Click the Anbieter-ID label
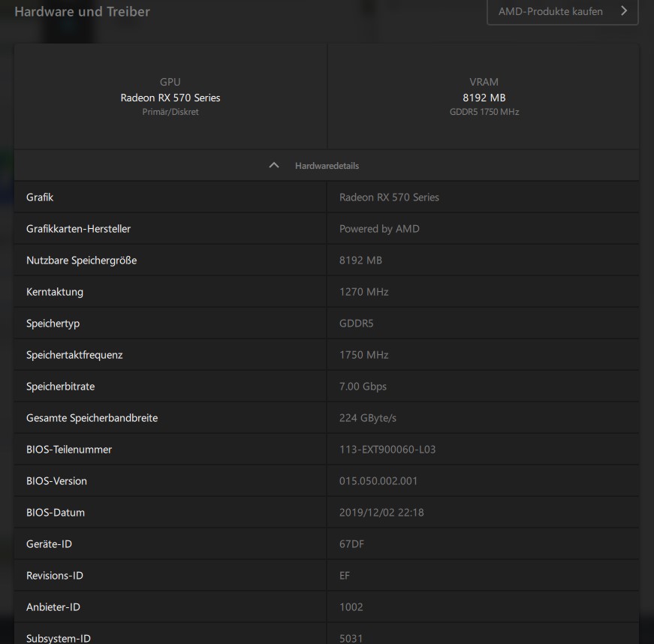 (x=53, y=607)
